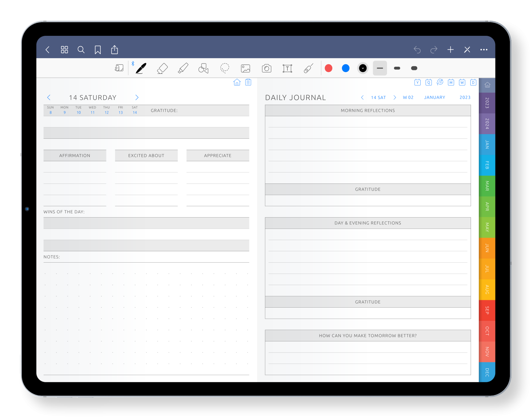Image resolution: width=532 pixels, height=417 pixels.
Task: Open the page thumbnails grid view
Action: [64, 50]
